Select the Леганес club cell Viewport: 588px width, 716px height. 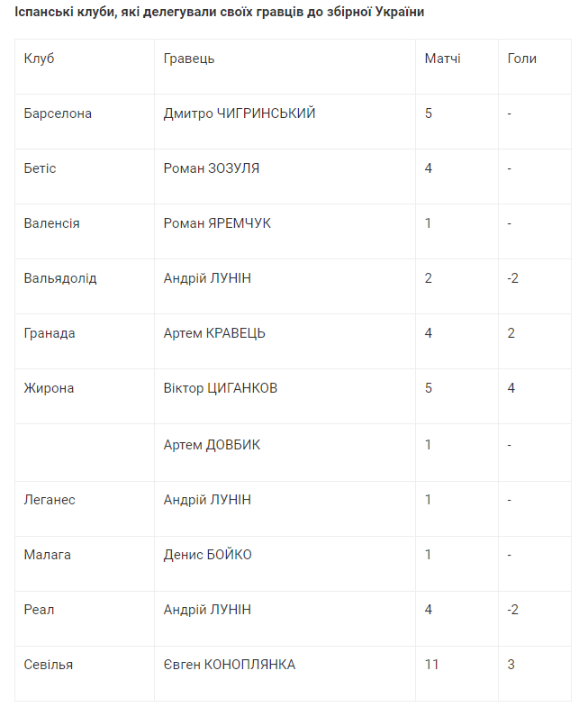[50, 500]
